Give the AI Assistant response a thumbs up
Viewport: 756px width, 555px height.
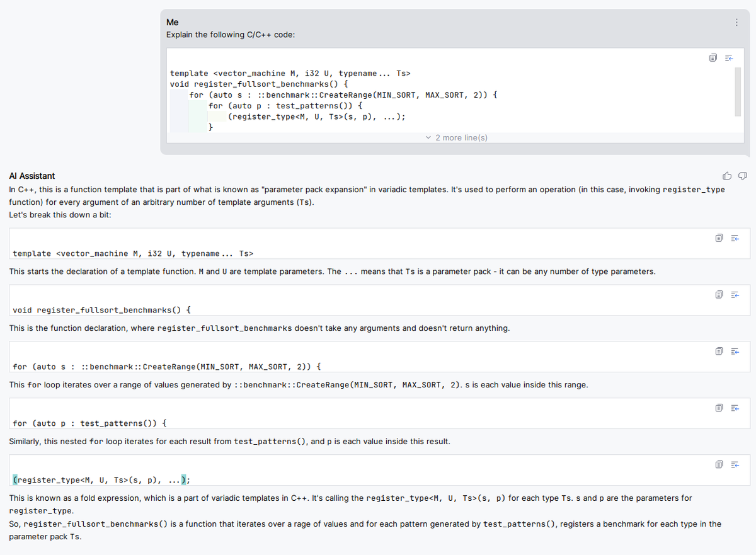[x=727, y=176]
